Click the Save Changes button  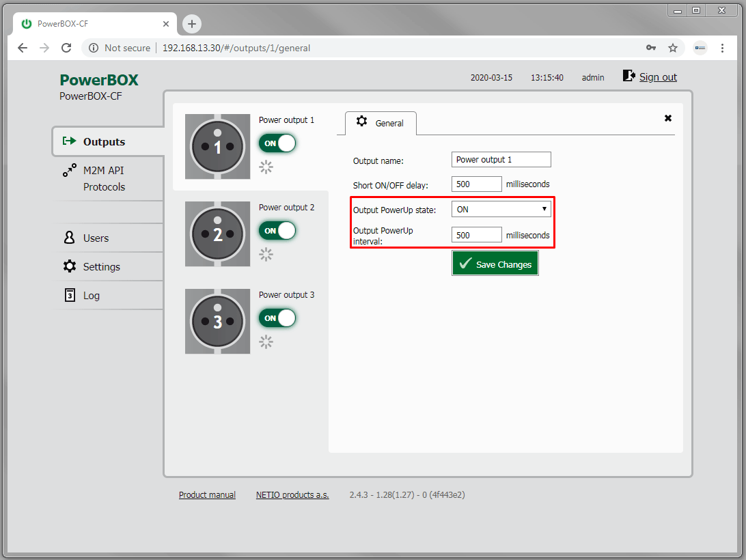[495, 264]
